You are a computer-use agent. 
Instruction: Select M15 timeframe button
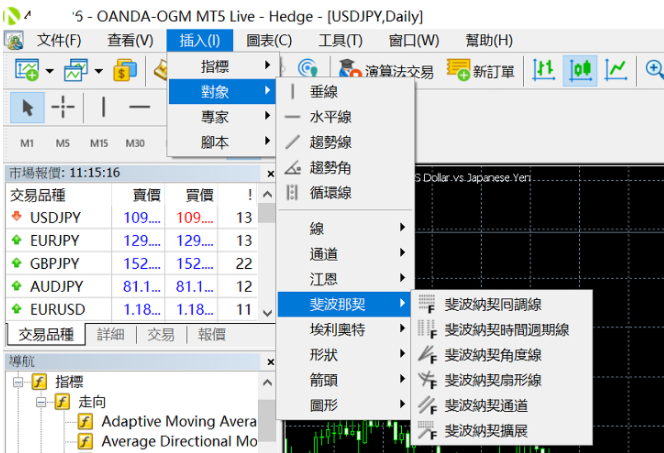pyautogui.click(x=99, y=143)
